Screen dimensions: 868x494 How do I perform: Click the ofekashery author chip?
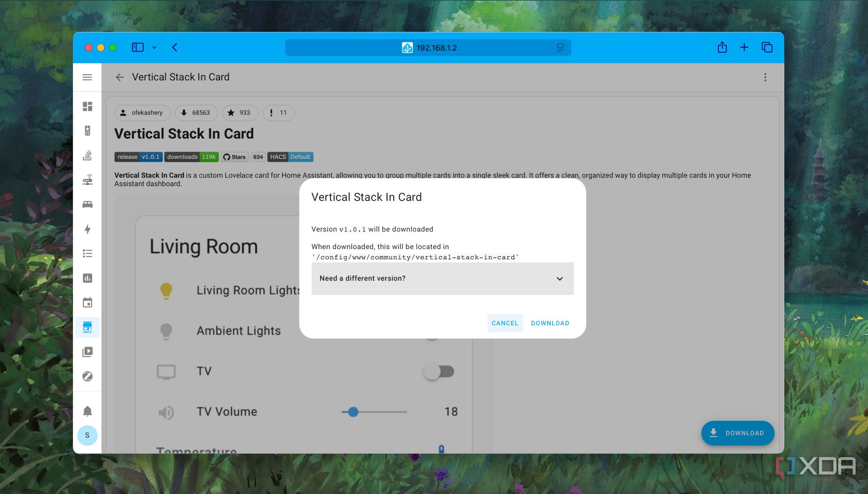(x=142, y=113)
